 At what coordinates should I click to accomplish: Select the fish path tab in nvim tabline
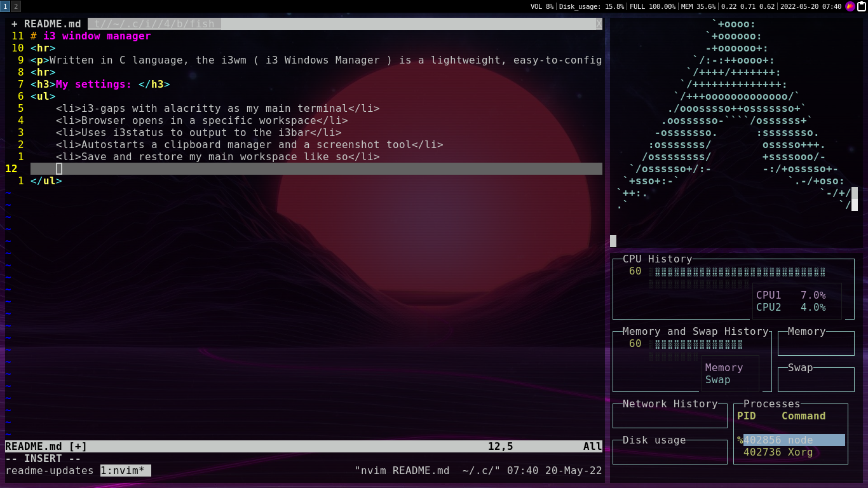click(x=154, y=24)
